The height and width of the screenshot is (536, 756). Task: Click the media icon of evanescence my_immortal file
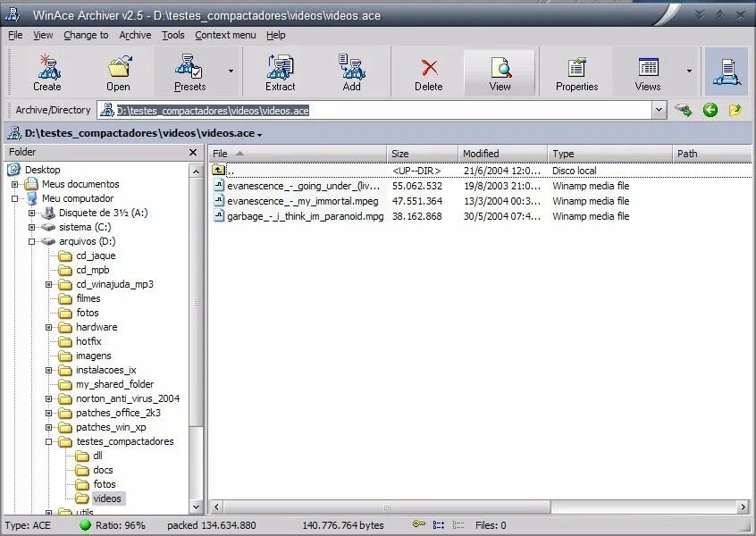(219, 200)
